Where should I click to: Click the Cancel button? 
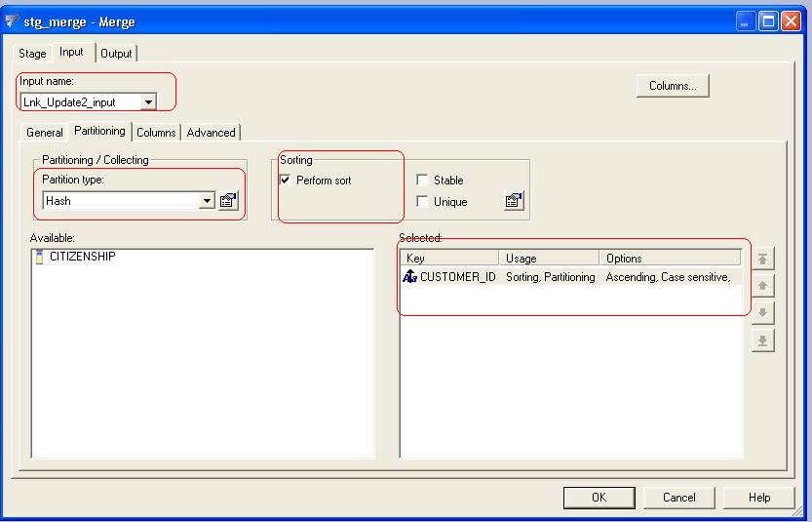point(679,498)
